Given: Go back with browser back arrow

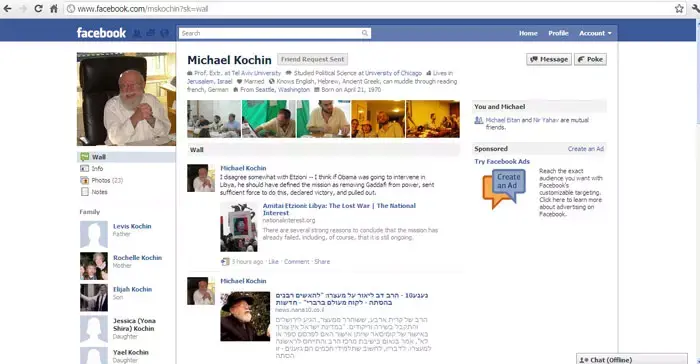Looking at the screenshot, I should pos(8,8).
